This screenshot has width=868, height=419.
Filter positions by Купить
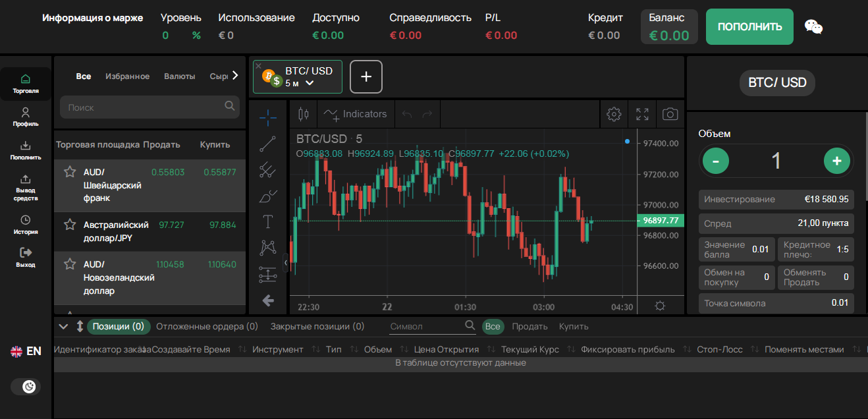[x=574, y=326]
